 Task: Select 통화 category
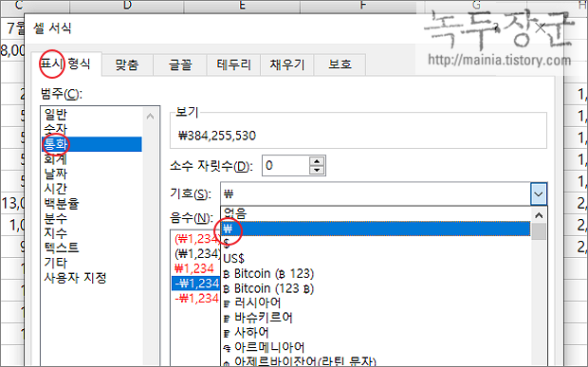(92, 144)
